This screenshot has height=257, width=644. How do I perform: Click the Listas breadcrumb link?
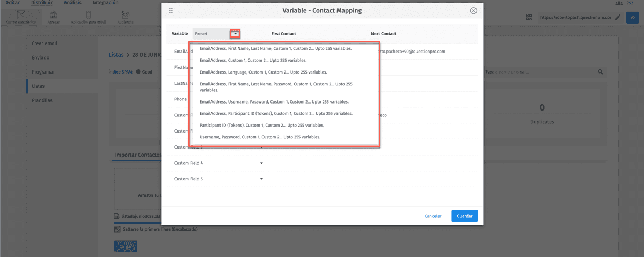(116, 55)
